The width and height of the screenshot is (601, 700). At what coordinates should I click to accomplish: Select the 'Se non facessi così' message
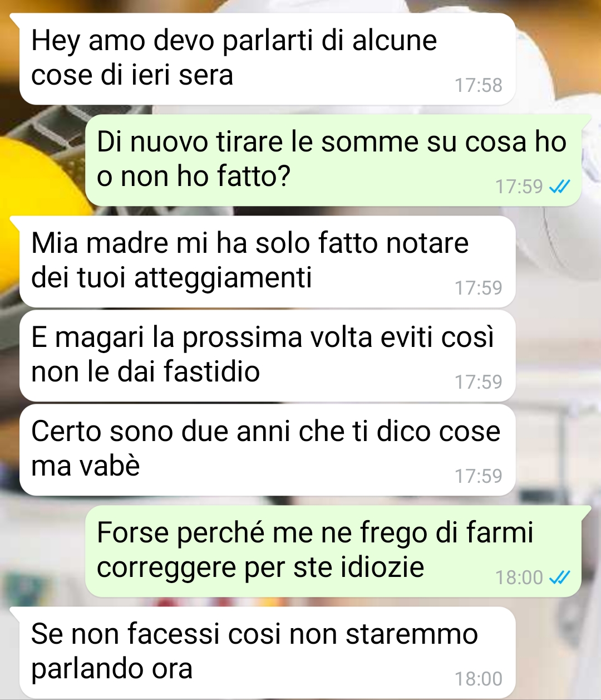[x=267, y=652]
